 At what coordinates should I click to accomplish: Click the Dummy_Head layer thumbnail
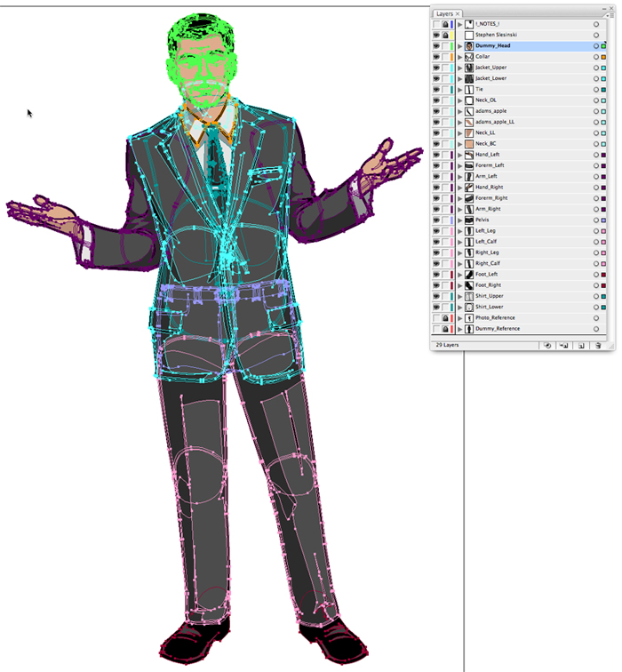click(469, 46)
